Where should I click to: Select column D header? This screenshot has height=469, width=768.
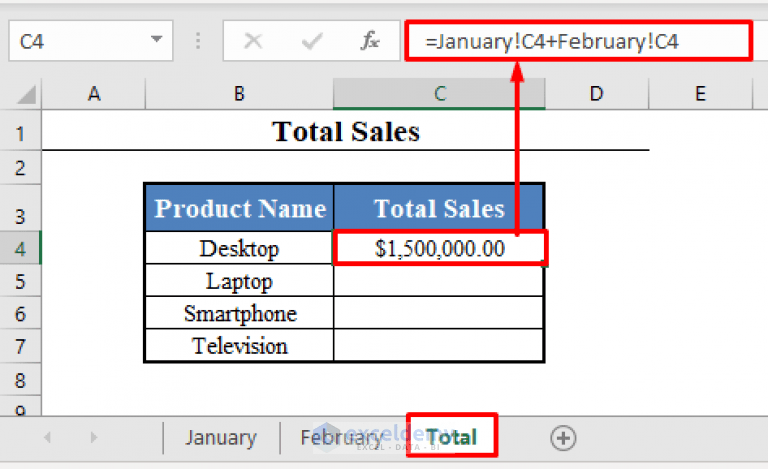(x=597, y=94)
